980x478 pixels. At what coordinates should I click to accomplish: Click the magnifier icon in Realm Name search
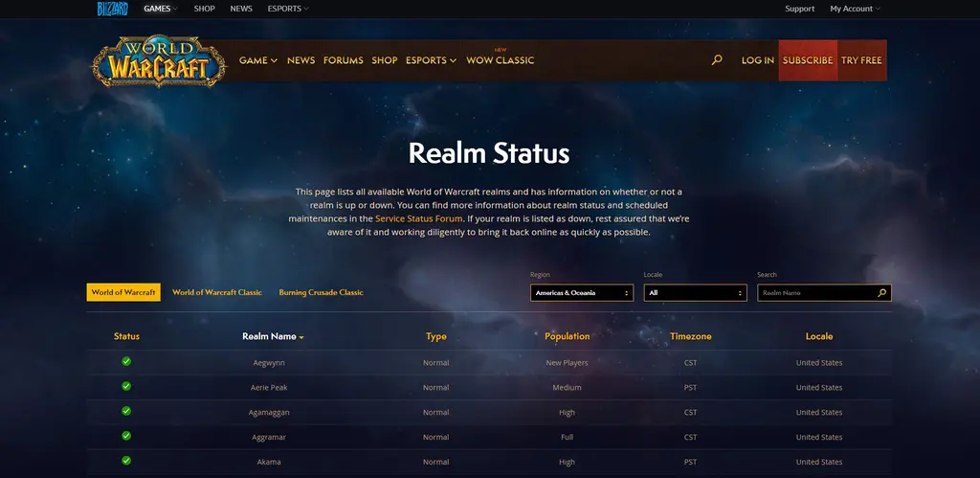881,293
